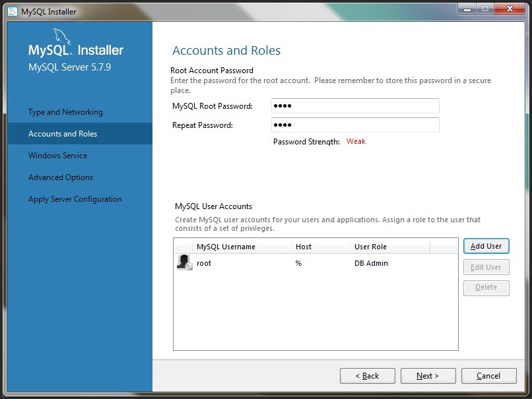Proceed with the Next button
This screenshot has width=532, height=399.
(428, 376)
